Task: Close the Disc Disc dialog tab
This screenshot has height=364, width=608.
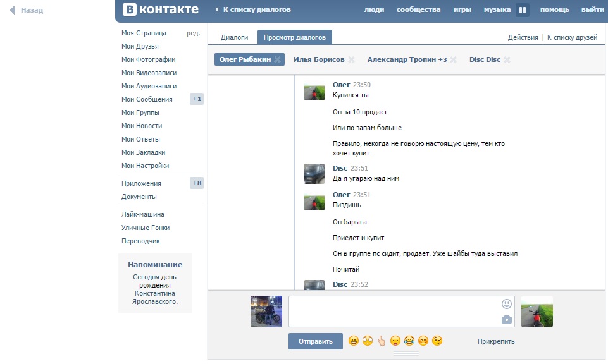Action: tap(507, 59)
